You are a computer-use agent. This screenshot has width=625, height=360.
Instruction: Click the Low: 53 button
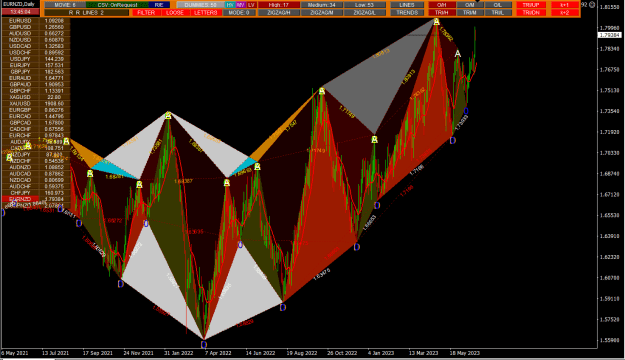pos(364,5)
